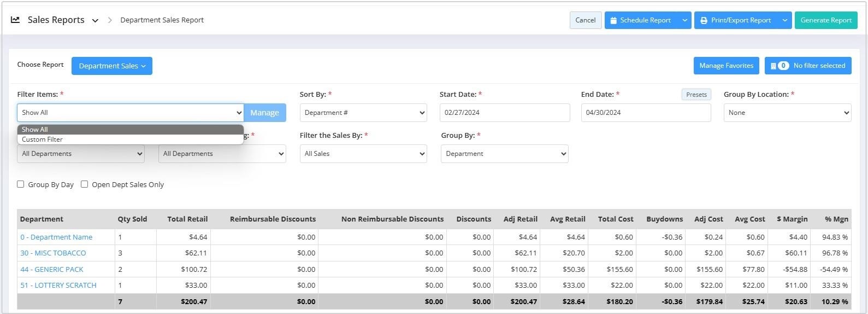Open the 44 - GENERIC PACK link

pos(52,270)
